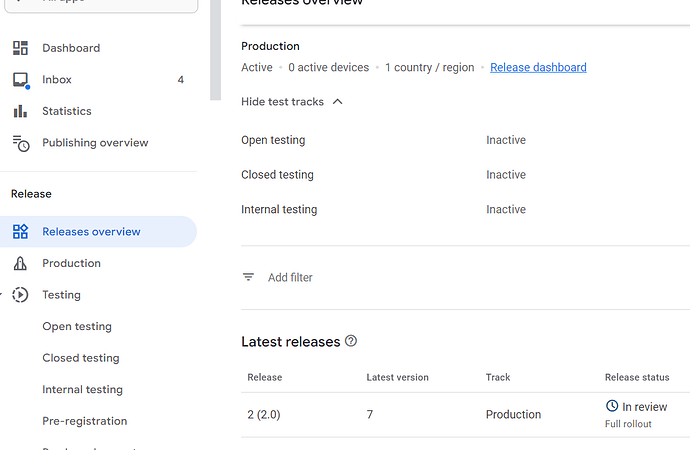
Task: Open Closed testing sidebar sub-item
Action: (81, 358)
